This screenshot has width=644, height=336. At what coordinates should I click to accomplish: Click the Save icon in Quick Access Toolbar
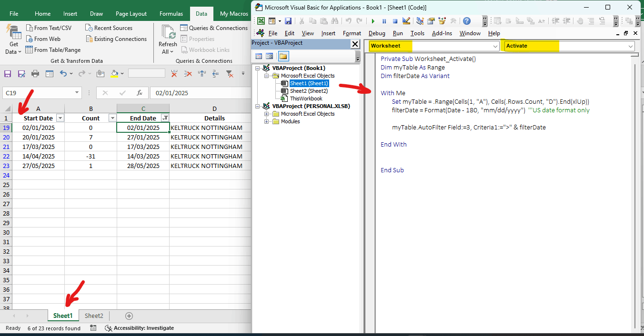click(x=8, y=74)
